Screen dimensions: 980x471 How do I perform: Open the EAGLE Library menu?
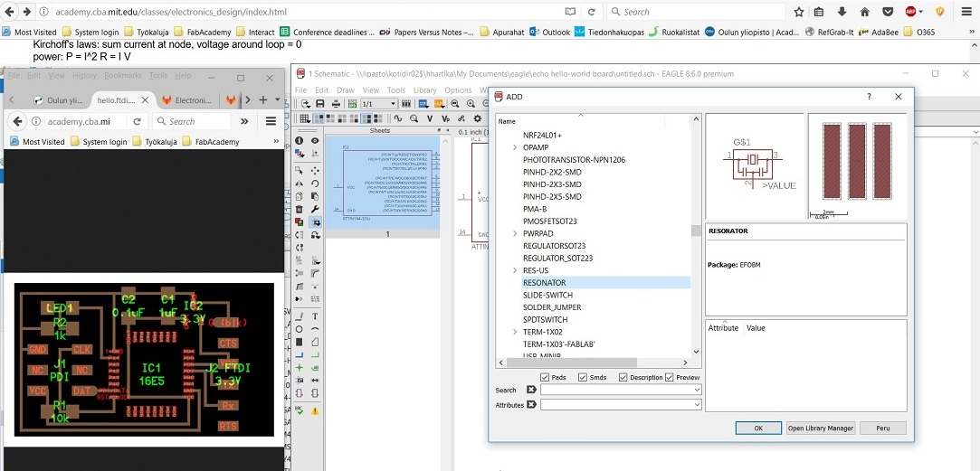(x=425, y=90)
